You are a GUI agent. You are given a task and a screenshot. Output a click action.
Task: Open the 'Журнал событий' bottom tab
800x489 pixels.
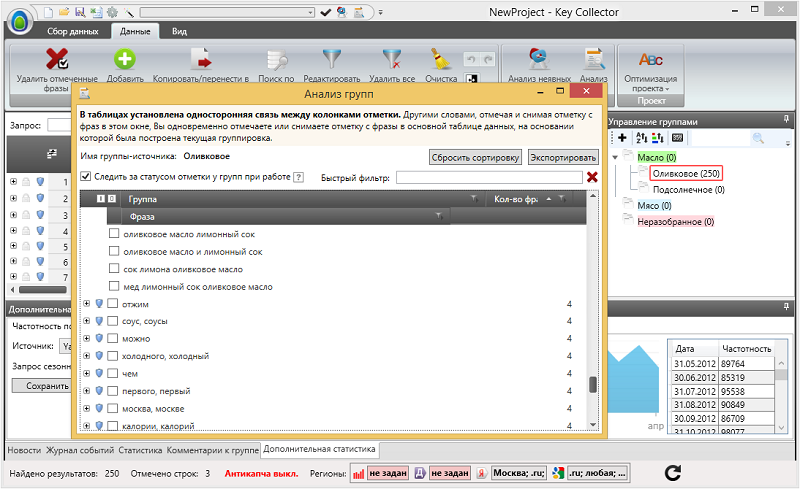click(x=80, y=451)
